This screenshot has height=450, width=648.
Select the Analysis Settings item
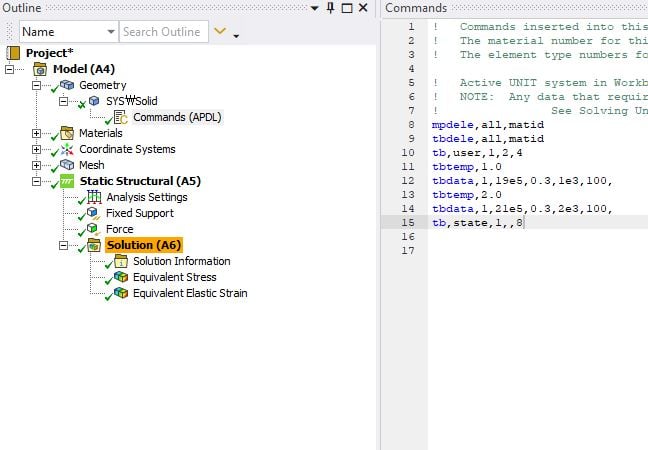147,197
